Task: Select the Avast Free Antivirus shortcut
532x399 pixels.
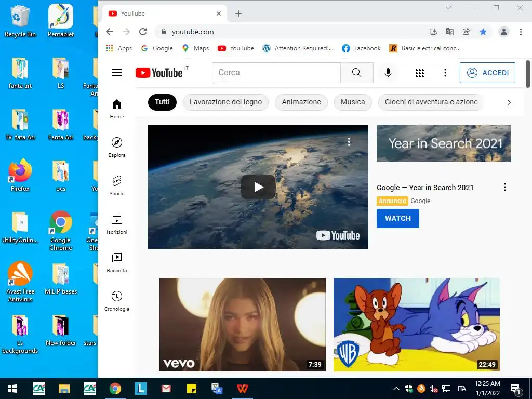Action: [x=20, y=282]
